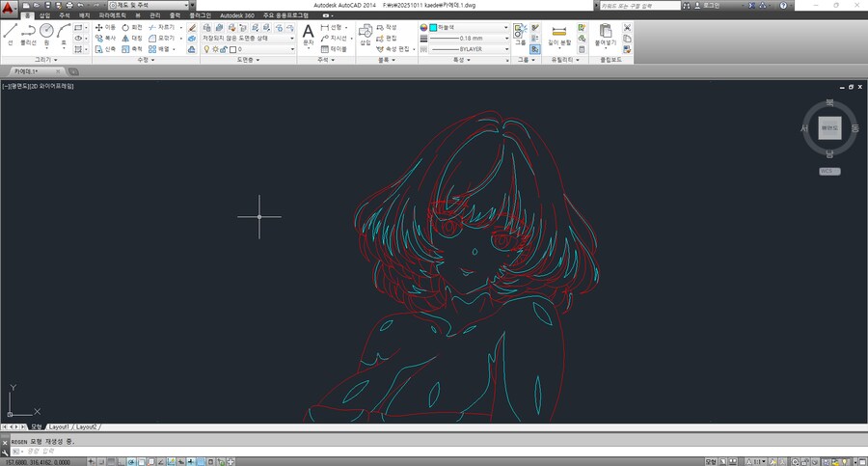Click the sign-in (로그인) button
868x466 pixels.
(x=707, y=5)
